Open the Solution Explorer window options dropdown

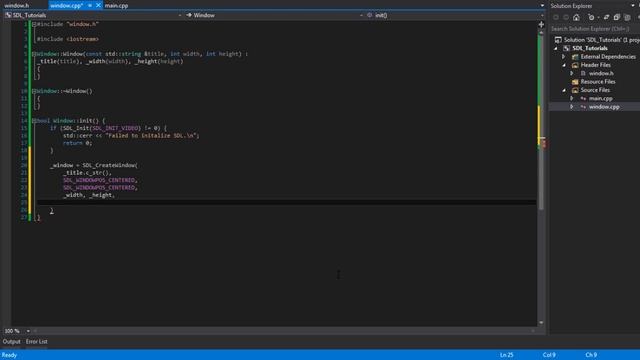click(633, 6)
